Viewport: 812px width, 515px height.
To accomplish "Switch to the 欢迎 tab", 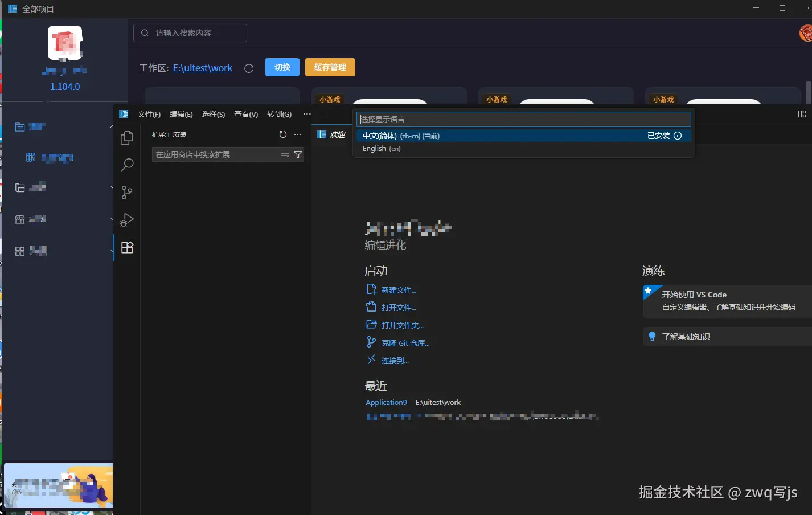I will tap(331, 134).
